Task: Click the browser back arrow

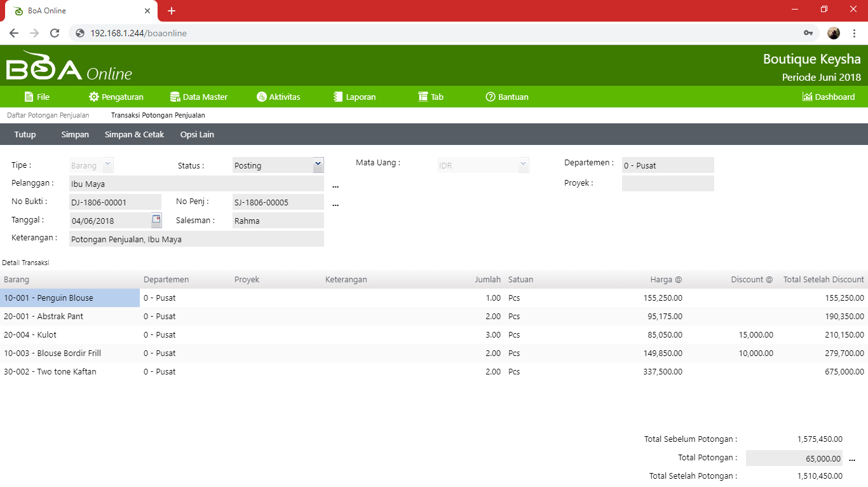Action: 14,33
